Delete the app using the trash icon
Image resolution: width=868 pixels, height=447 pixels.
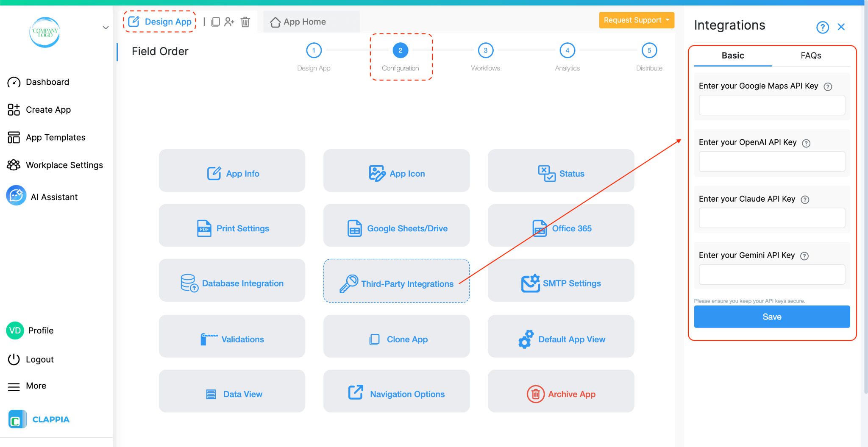click(245, 22)
